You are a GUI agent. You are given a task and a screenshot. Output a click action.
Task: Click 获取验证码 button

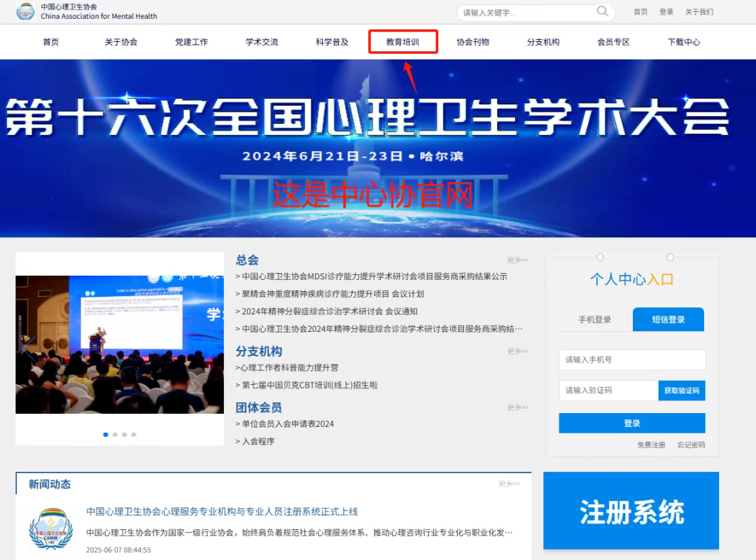click(681, 391)
